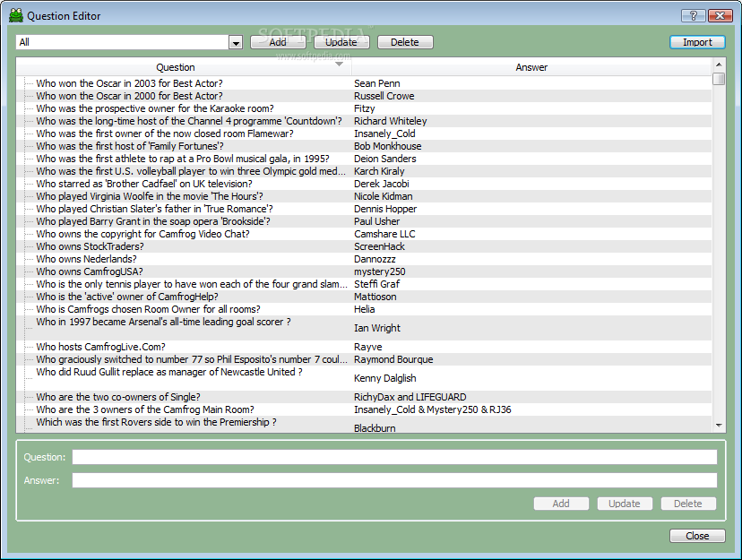
Task: Click the scrollbar down arrow
Action: (x=719, y=426)
